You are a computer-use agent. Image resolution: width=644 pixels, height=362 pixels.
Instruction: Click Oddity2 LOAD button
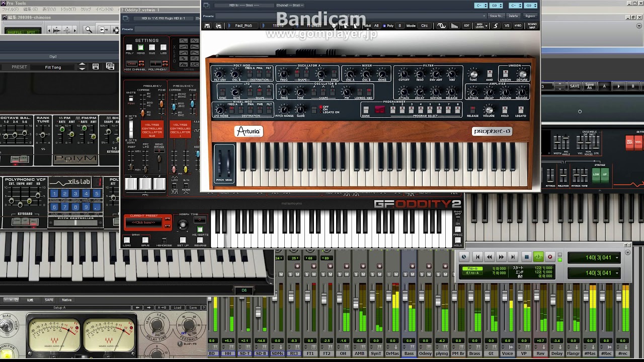[x=127, y=241]
